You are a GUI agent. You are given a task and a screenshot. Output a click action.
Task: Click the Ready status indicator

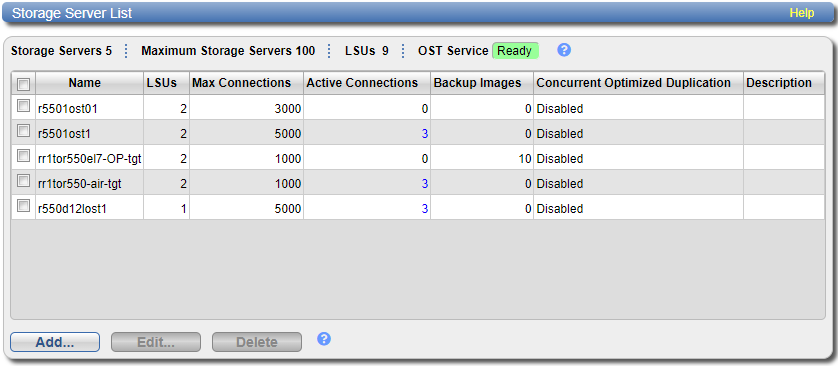pos(515,51)
